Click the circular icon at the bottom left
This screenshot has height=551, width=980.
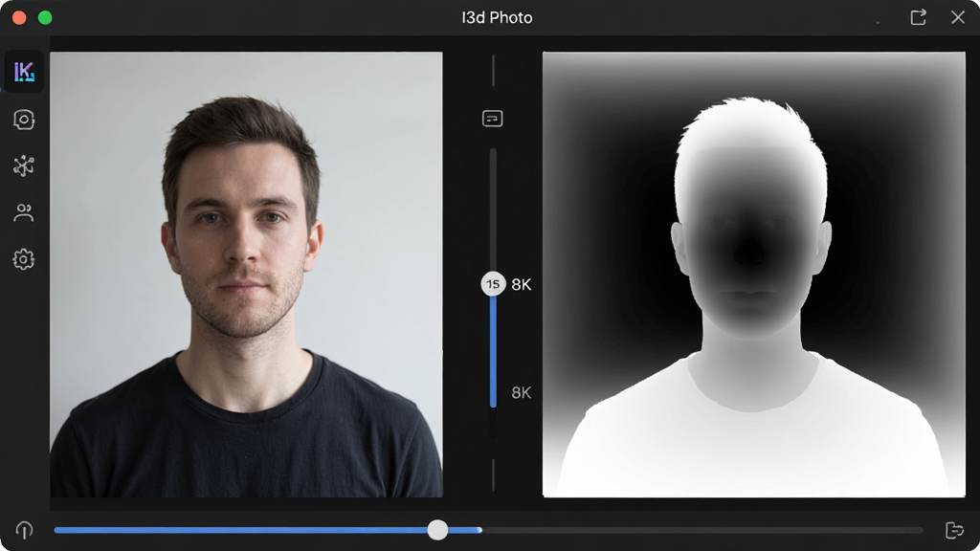[24, 530]
